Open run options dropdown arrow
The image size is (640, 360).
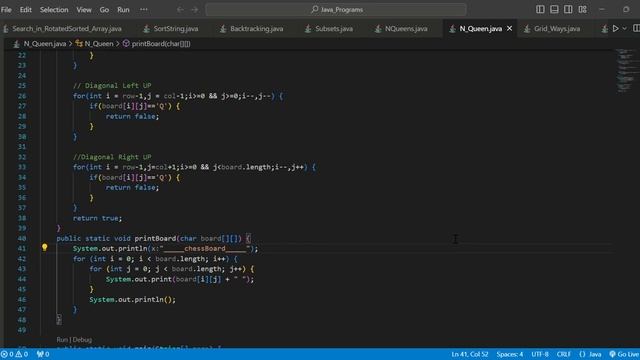click(x=624, y=29)
